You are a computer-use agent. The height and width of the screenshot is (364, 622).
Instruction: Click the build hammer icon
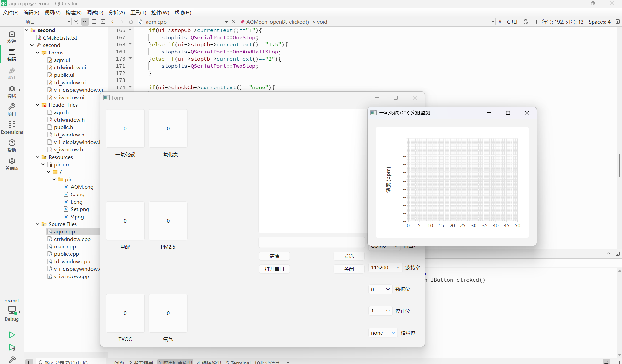[x=12, y=359]
